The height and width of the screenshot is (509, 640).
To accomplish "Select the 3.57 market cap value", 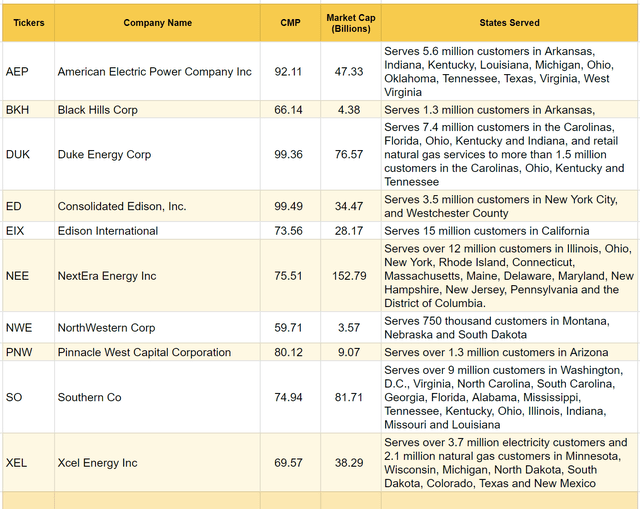I will click(351, 327).
